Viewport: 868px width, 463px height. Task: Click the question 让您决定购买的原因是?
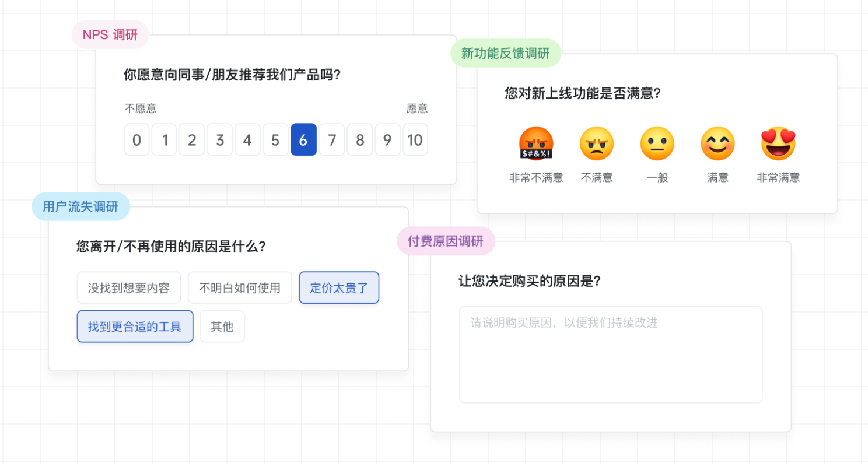click(530, 281)
